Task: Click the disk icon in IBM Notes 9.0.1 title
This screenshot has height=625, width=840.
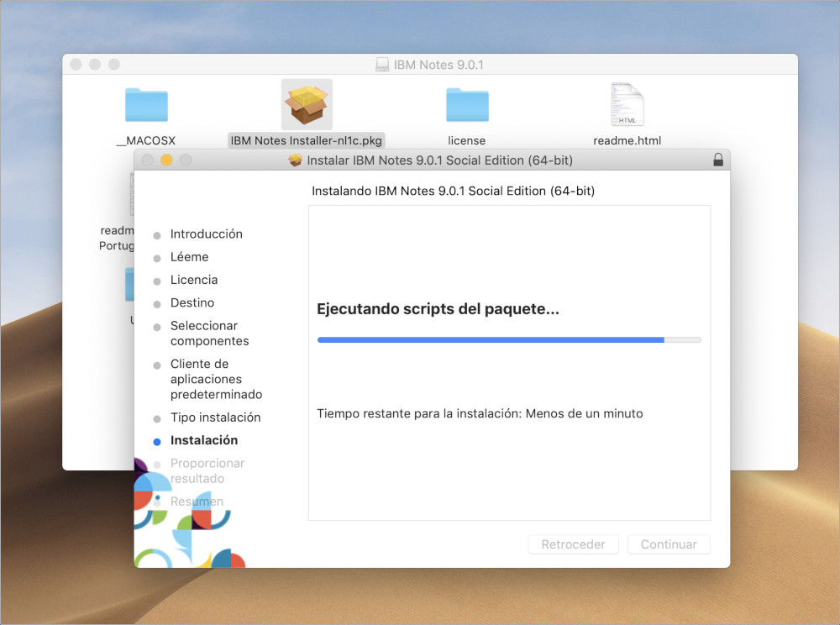Action: (x=382, y=65)
